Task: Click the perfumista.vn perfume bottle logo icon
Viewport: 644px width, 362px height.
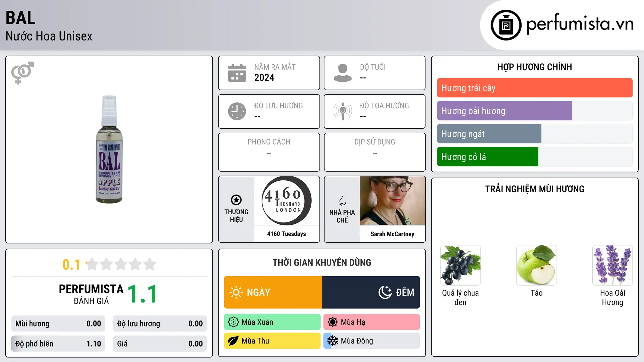Action: point(506,25)
